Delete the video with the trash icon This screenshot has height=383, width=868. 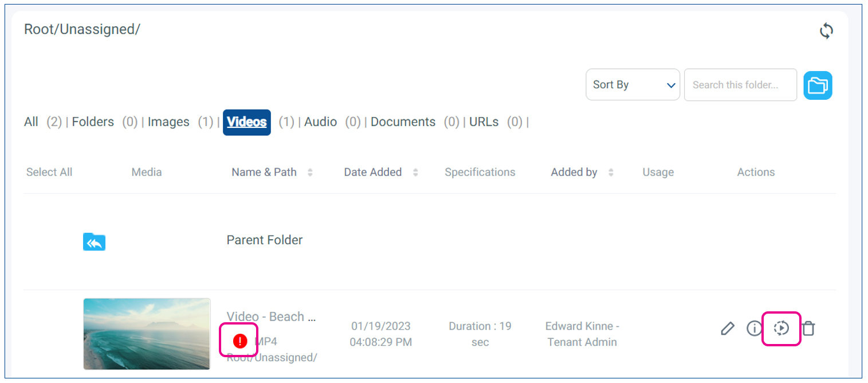coord(808,329)
